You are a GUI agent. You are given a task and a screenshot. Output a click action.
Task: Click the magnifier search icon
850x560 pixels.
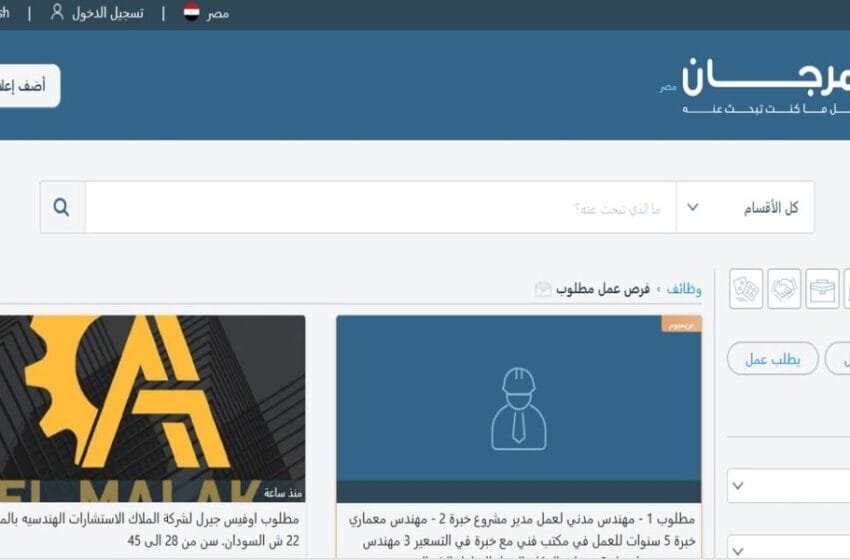pyautogui.click(x=62, y=207)
